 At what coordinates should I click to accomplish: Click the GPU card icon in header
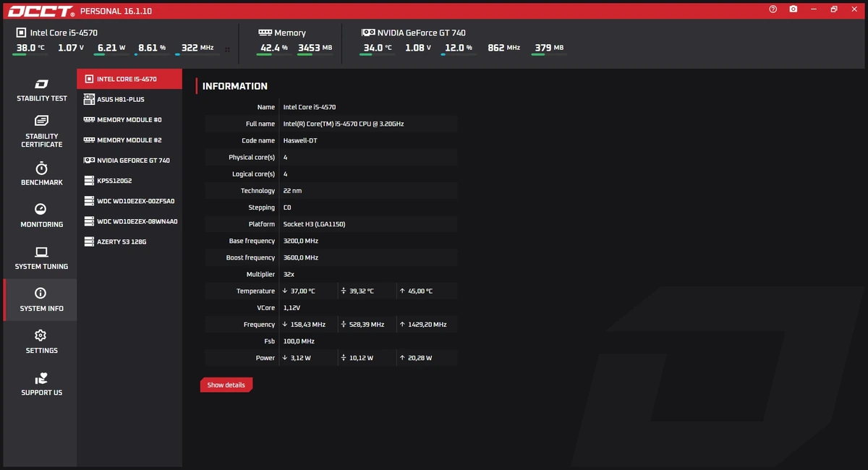coord(367,33)
